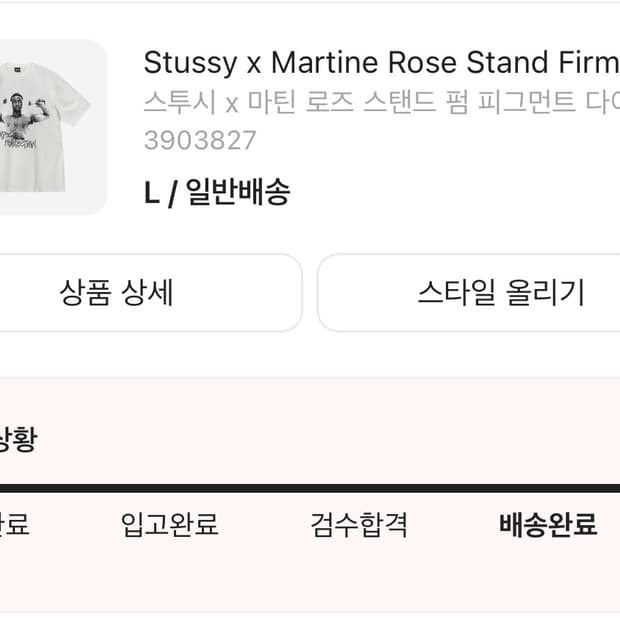Viewport: 620px width, 620px height.
Task: Click the model number 3903827
Action: [200, 140]
